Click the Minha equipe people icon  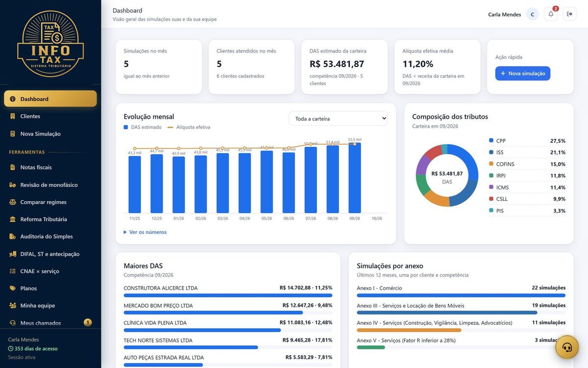13,306
